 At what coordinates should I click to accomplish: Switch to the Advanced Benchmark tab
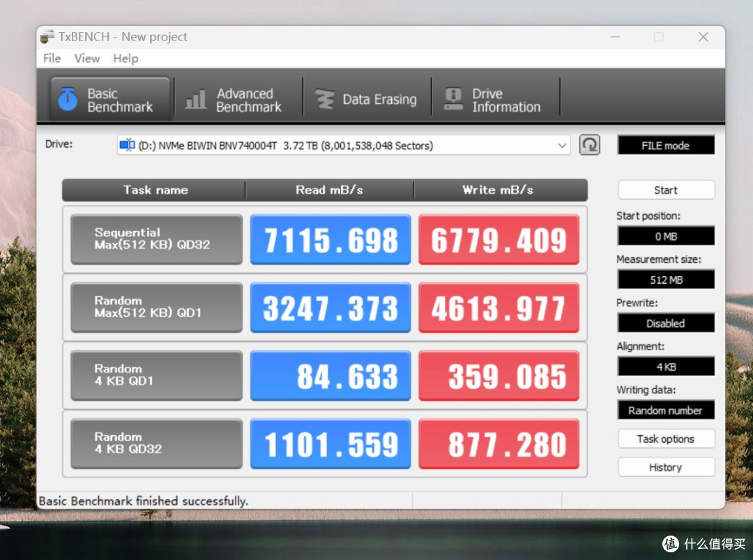[x=238, y=100]
